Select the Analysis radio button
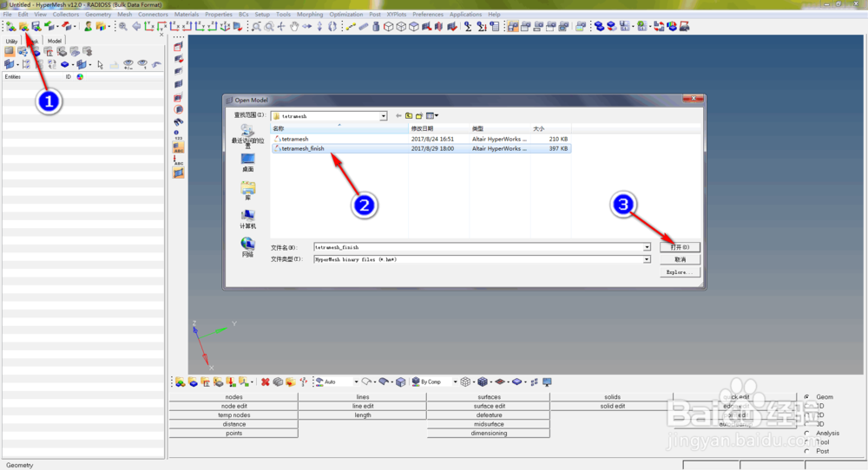This screenshot has width=868, height=470. [806, 433]
